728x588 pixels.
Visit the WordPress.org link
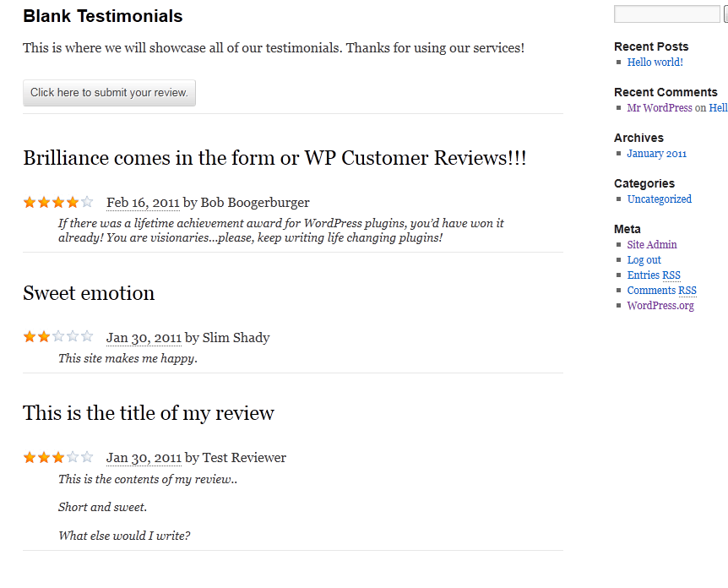660,306
